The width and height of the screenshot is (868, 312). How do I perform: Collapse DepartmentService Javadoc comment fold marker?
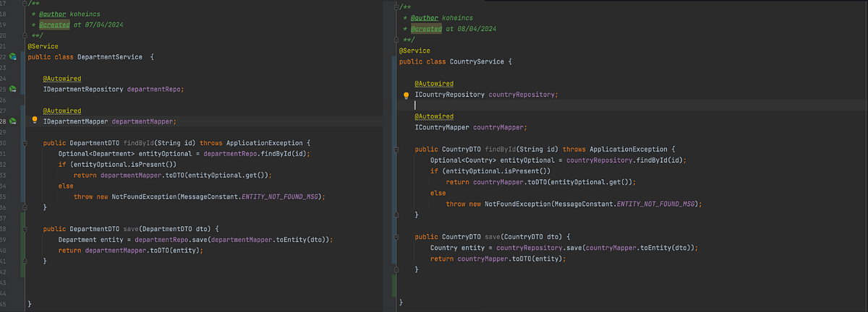coord(25,4)
